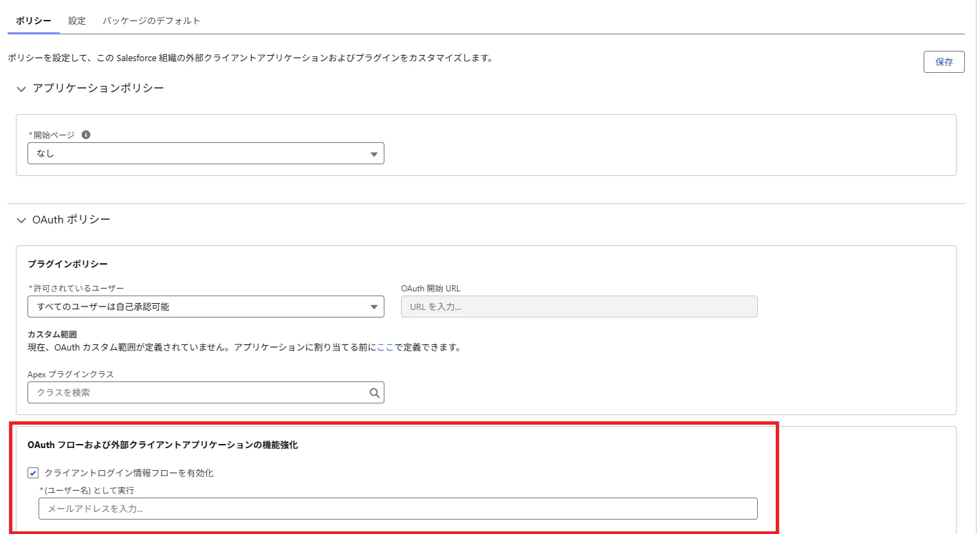The height and width of the screenshot is (534, 980).
Task: Click the OAuth フローおよび外部クライアントアプリケーションの機能強化 heading
Action: [162, 445]
